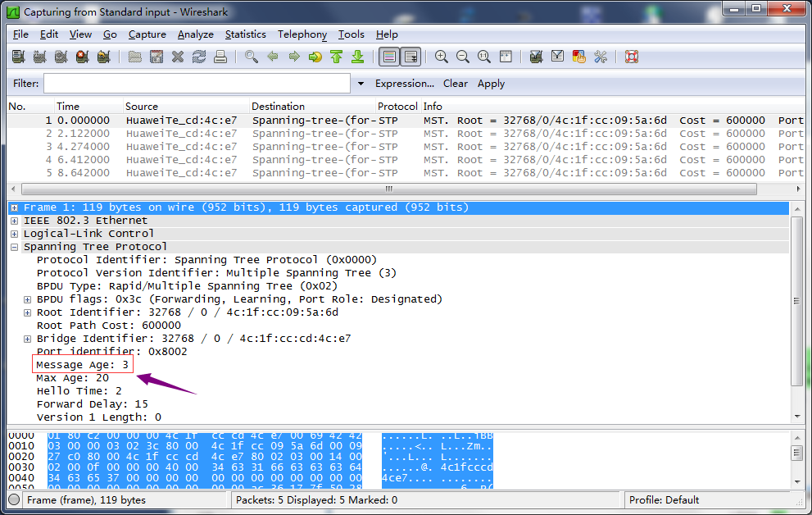Zoom out on packet text
This screenshot has height=515, width=812.
(463, 57)
